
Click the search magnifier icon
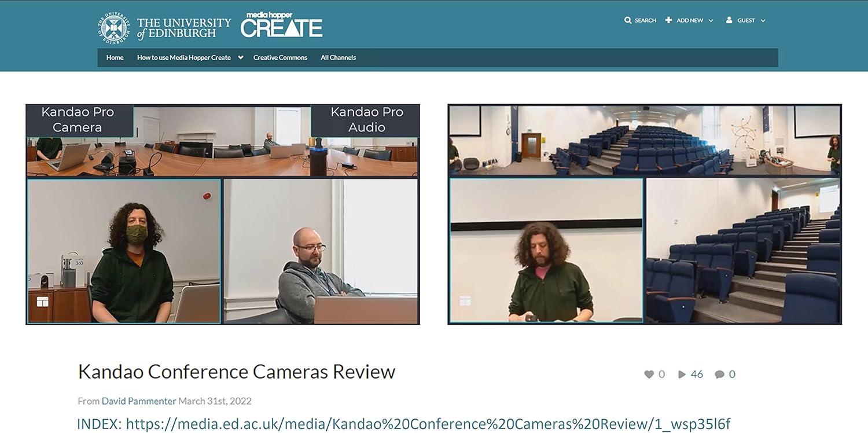click(628, 20)
